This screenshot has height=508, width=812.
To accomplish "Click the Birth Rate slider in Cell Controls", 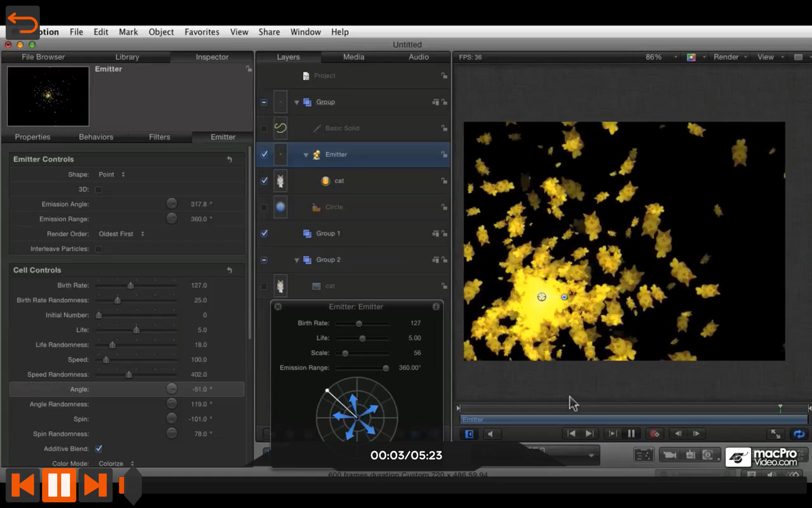I will point(136,286).
